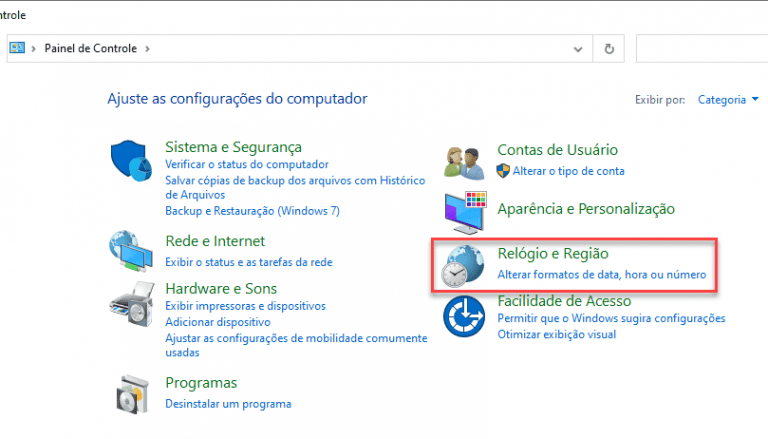
Task: Click the Aparência e Personalização monitor icon
Action: (465, 212)
